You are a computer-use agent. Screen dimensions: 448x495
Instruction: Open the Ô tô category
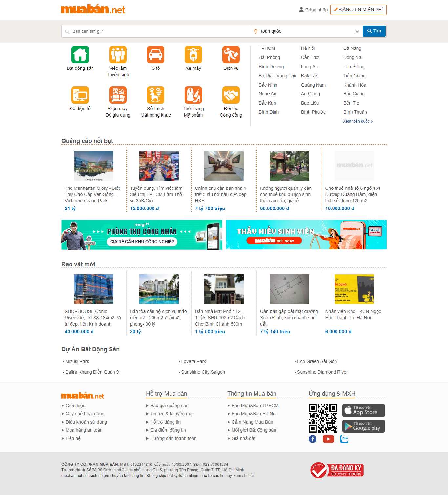pos(156,55)
